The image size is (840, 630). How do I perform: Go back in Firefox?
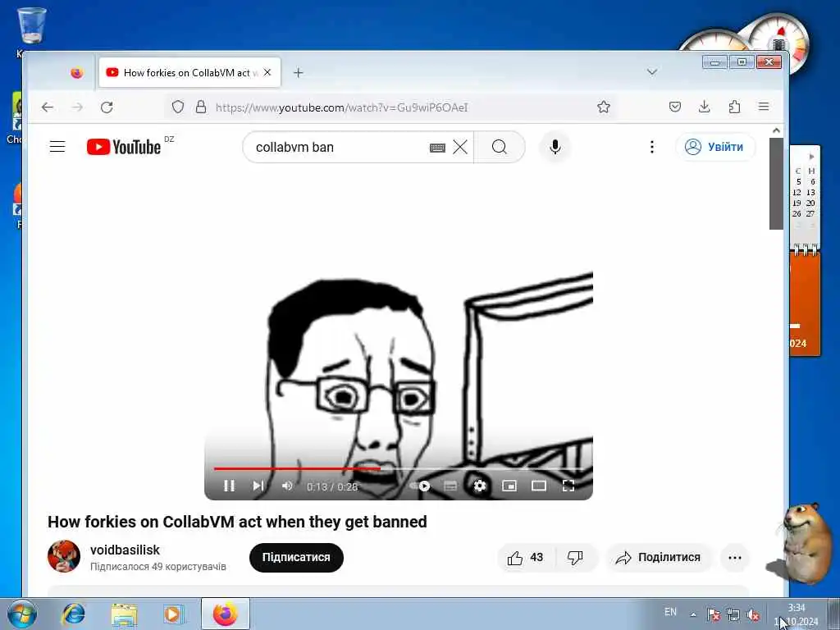[x=47, y=107]
